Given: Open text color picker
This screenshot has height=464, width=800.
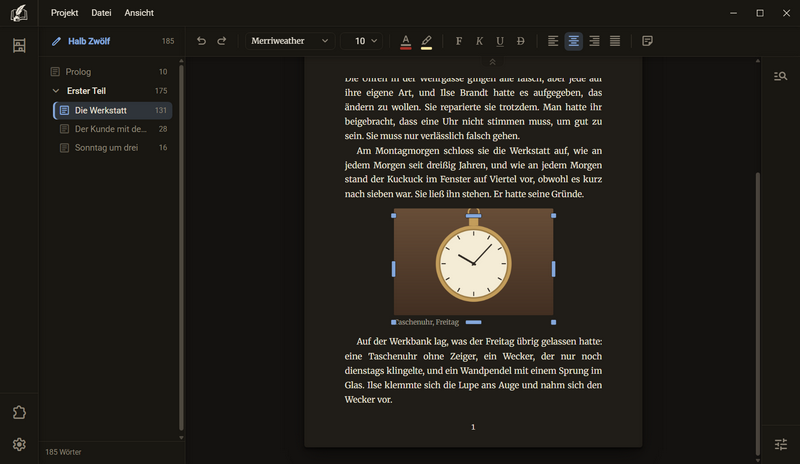Looking at the screenshot, I should (x=406, y=41).
